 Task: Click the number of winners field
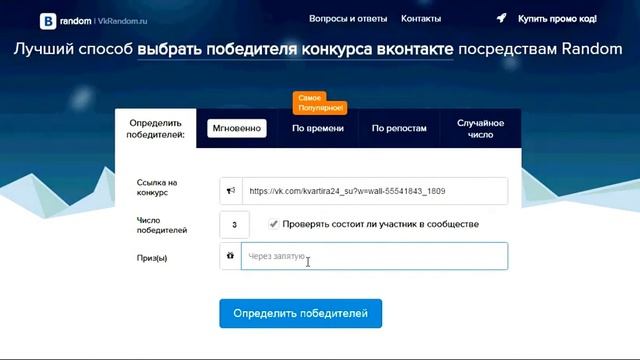[234, 224]
